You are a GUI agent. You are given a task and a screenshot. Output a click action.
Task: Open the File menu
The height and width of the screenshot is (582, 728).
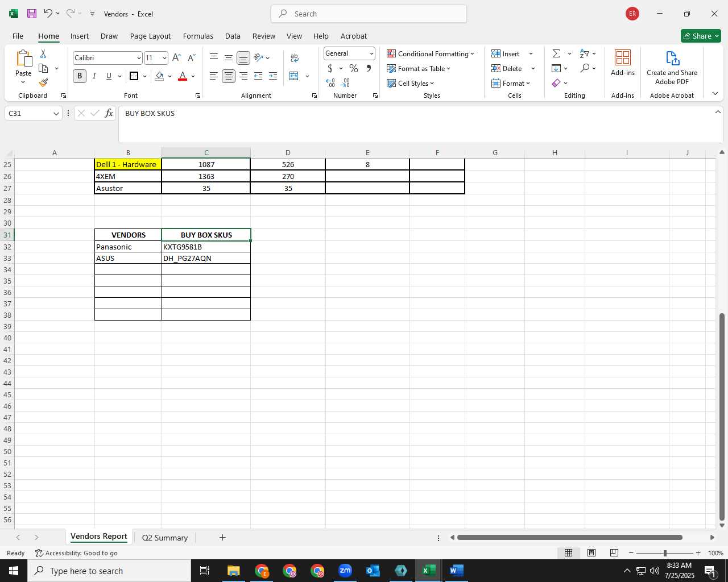point(18,36)
